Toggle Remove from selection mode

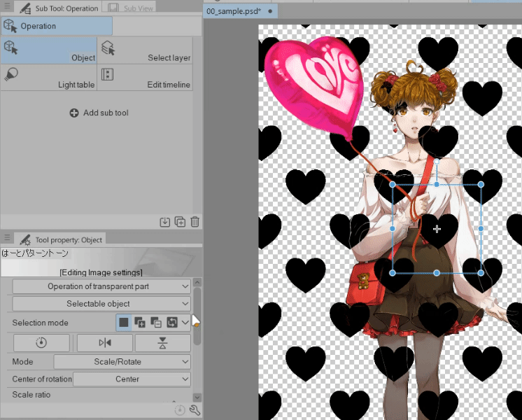[155, 323]
